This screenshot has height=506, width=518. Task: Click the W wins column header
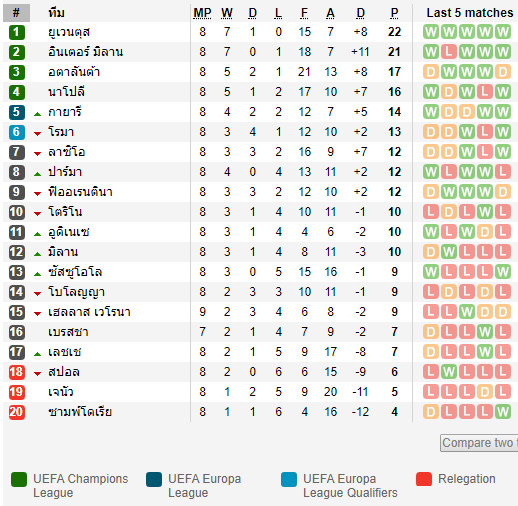point(227,13)
